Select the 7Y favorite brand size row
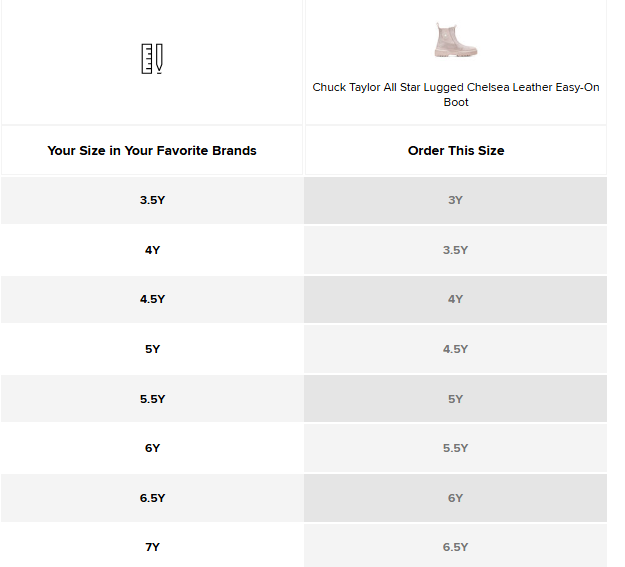This screenshot has height=567, width=625. click(x=152, y=547)
